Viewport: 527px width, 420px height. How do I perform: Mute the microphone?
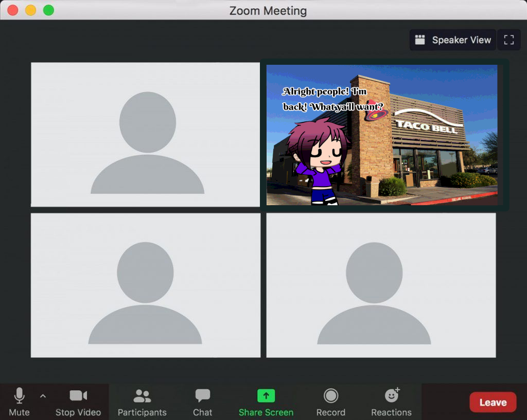click(19, 401)
